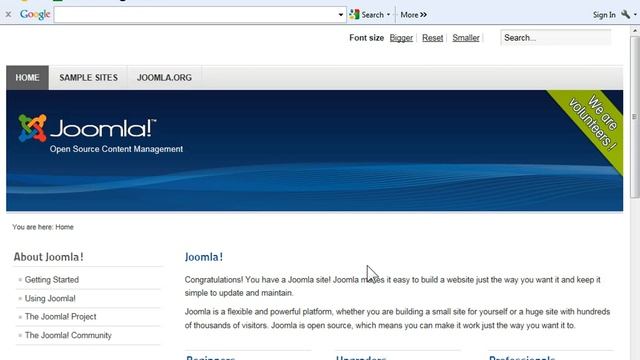Click the Google toolbar Search button
This screenshot has height=360, width=640.
[x=367, y=15]
